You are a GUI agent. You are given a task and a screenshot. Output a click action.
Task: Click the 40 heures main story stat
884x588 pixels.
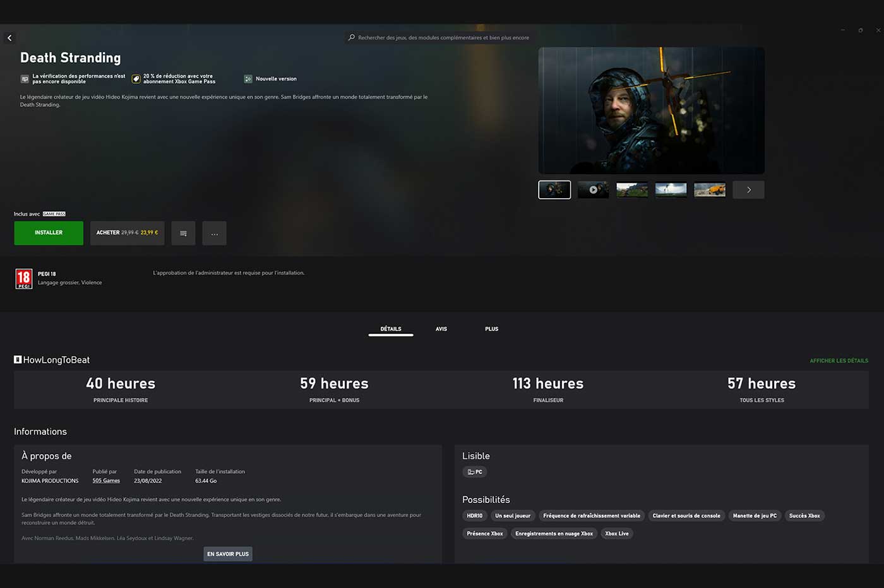click(121, 389)
